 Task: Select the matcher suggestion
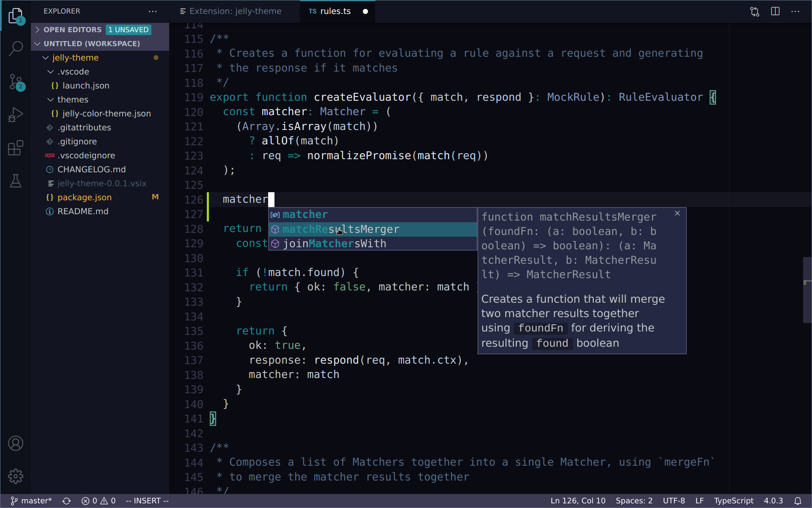[373, 215]
